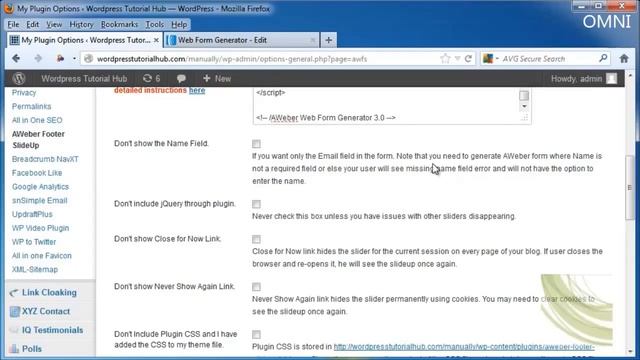
Task: Click the Reload page icon
Action: [468, 59]
